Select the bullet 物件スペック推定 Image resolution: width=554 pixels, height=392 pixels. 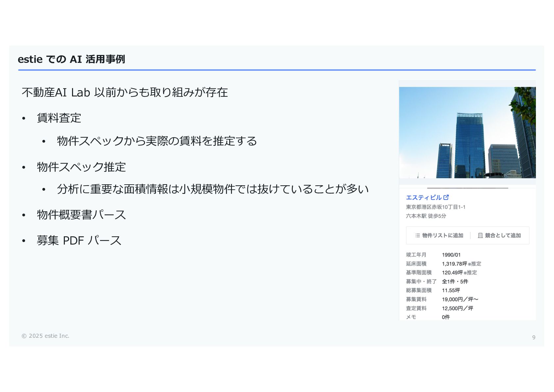click(x=81, y=167)
